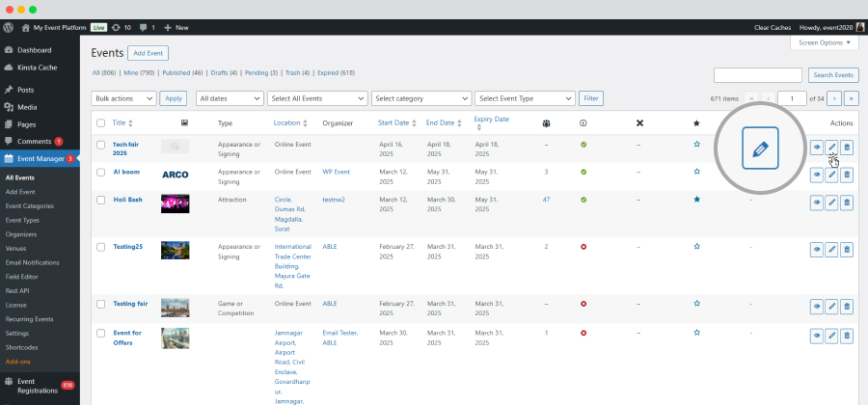Edit the Testing25 event
Viewport: 868px width, 405px height.
831,250
